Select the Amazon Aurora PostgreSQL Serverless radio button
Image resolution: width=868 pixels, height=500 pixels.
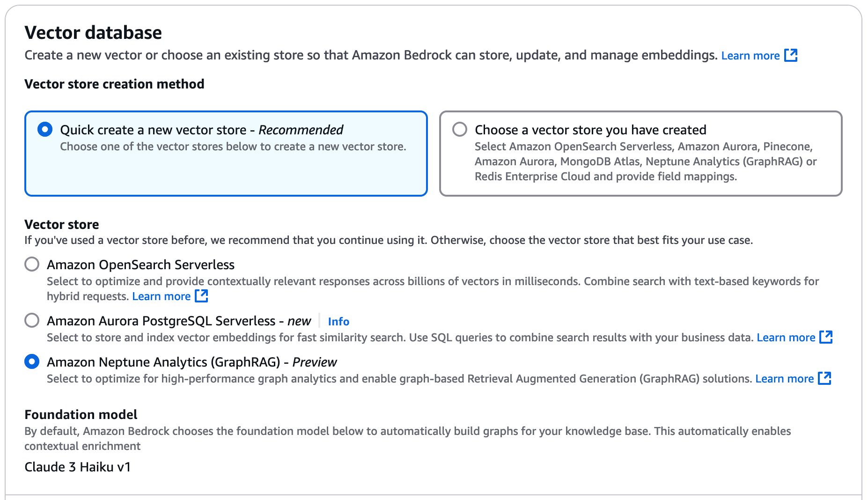point(32,321)
